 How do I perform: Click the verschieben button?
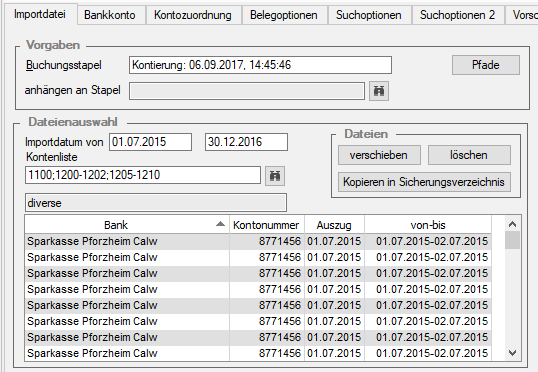coord(379,155)
